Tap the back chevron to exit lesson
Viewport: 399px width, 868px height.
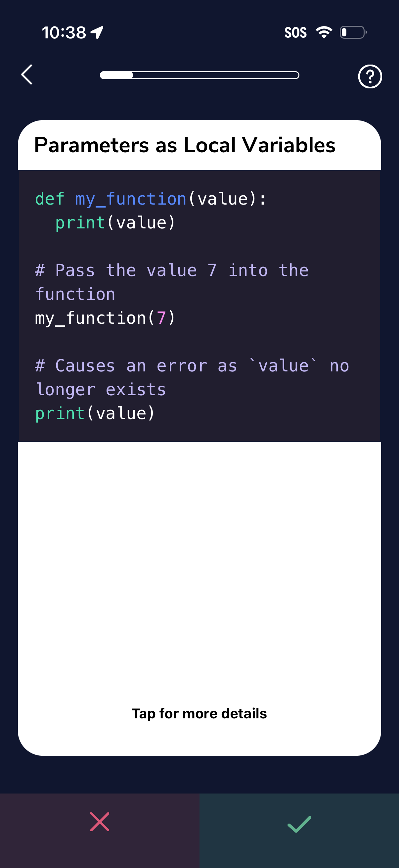27,75
